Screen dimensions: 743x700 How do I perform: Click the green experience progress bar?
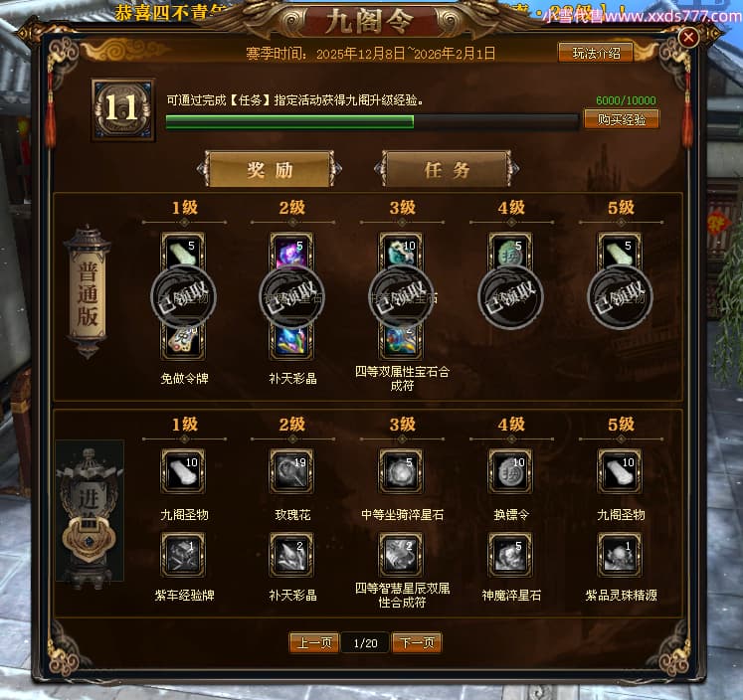[372, 121]
